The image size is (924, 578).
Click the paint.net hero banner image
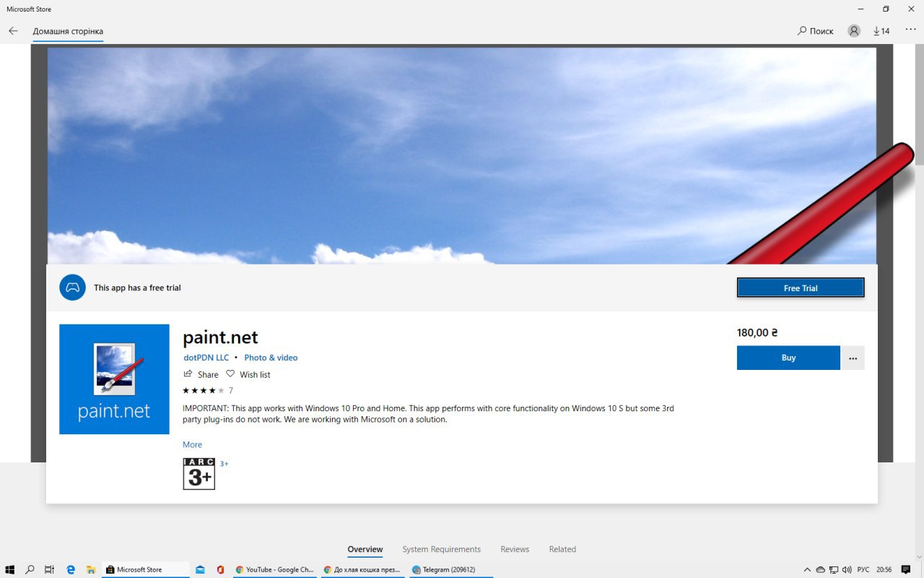tap(462, 155)
